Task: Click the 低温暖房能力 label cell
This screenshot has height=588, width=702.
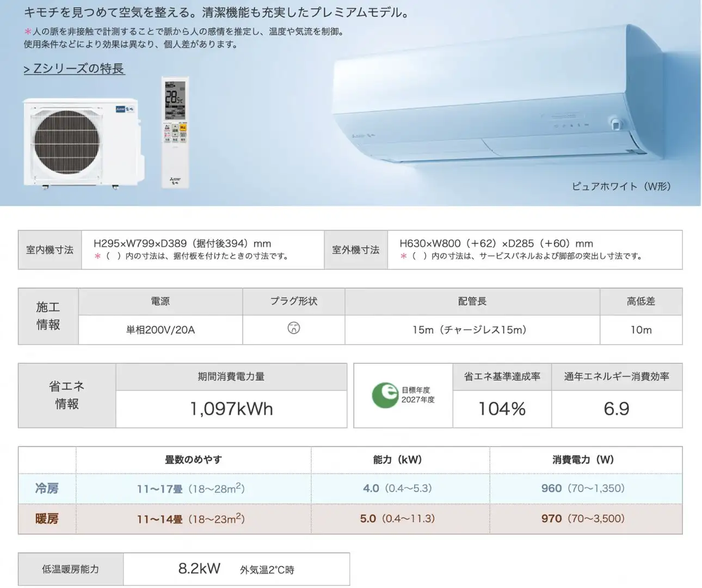Action: [71, 569]
